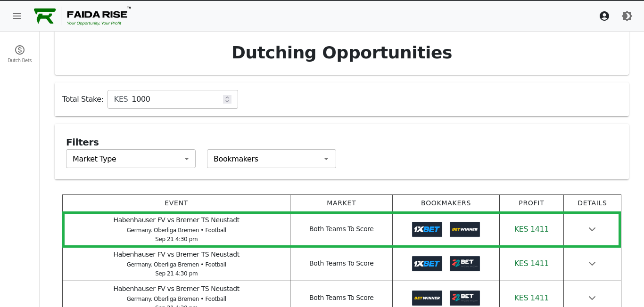This screenshot has width=644, height=307.
Task: Click the dollar-circle Dutch Bets sidebar icon
Action: tap(19, 49)
